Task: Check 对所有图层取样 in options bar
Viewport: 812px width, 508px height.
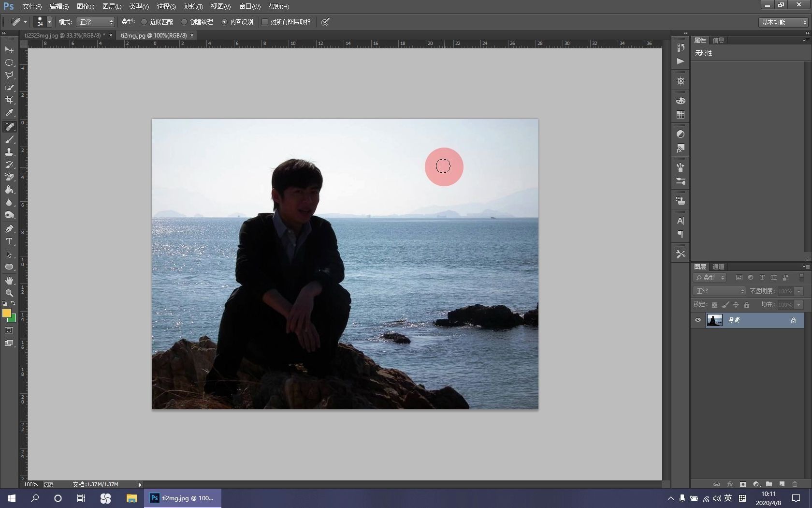Action: [265, 22]
